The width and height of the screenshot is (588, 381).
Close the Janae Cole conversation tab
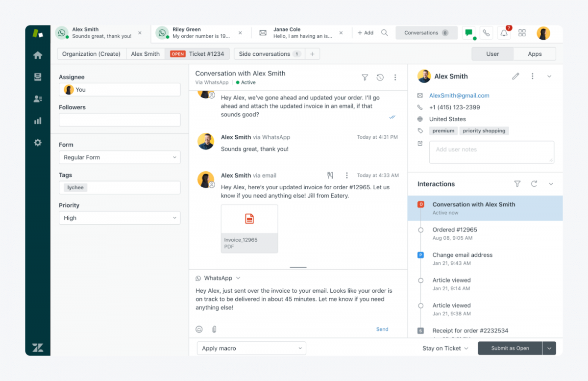pyautogui.click(x=341, y=33)
